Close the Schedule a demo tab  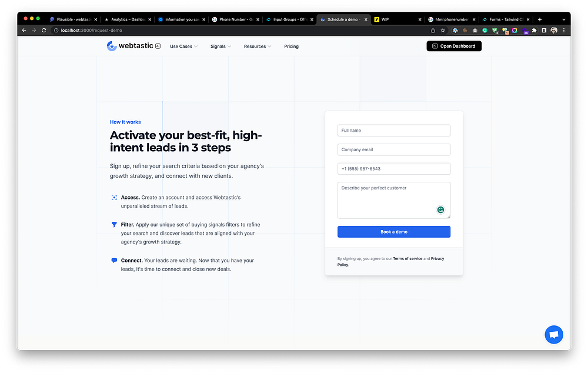click(x=366, y=19)
